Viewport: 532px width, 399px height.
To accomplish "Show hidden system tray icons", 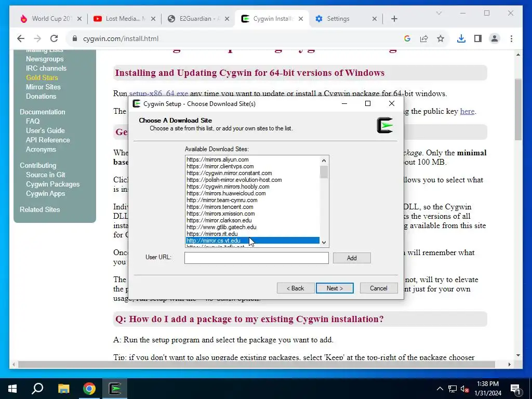I will [440, 389].
